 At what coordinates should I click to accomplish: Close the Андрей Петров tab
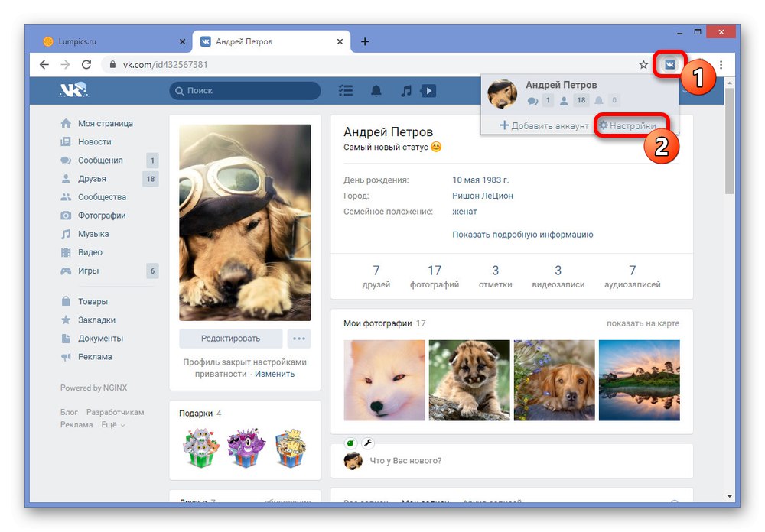[x=340, y=41]
